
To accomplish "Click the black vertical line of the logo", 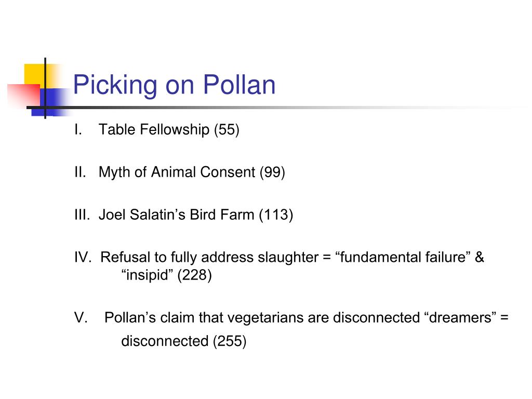I will click(45, 88).
